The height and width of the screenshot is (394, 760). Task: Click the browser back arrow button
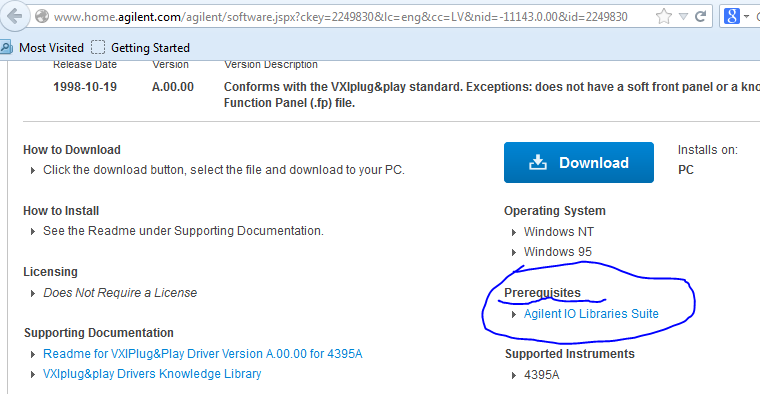point(14,16)
